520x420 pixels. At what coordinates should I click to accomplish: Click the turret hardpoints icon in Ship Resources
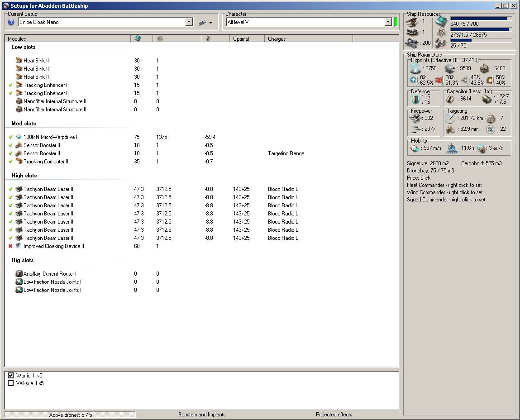412,22
